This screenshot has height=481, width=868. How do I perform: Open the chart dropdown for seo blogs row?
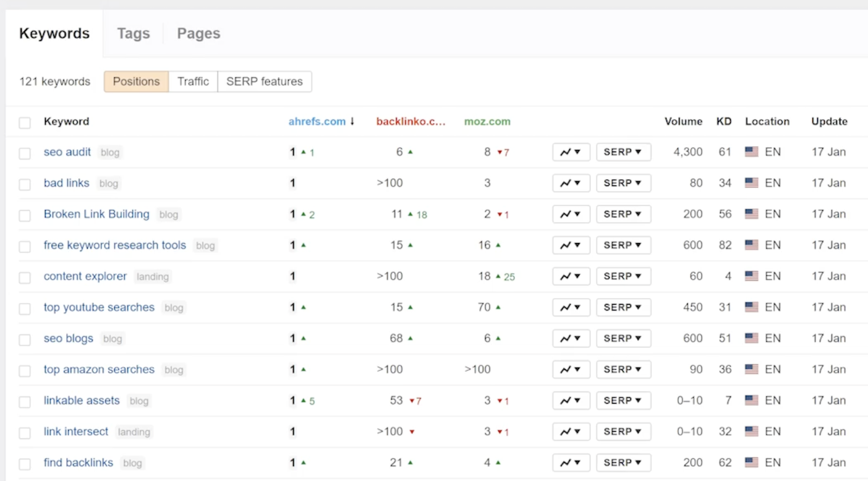click(x=571, y=338)
